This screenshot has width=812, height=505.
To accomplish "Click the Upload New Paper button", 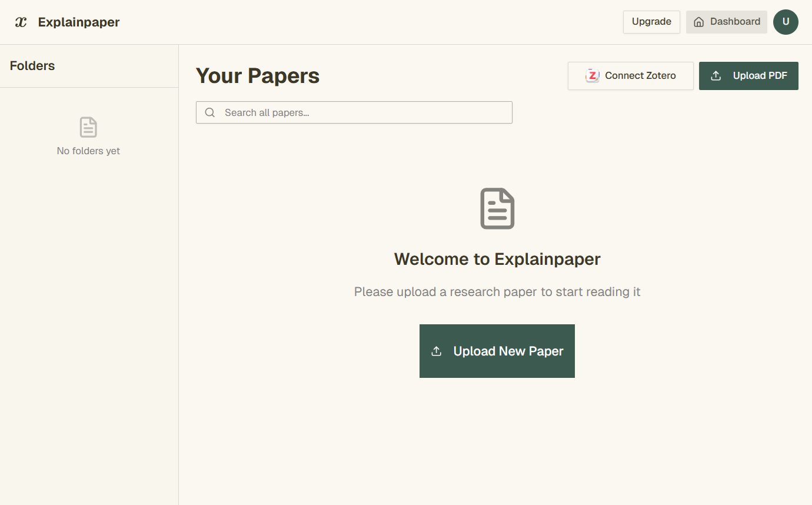I will click(497, 351).
